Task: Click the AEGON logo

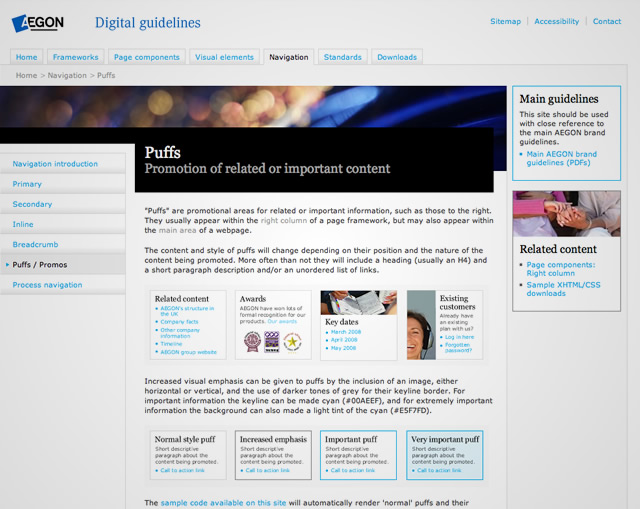Action: (x=38, y=23)
